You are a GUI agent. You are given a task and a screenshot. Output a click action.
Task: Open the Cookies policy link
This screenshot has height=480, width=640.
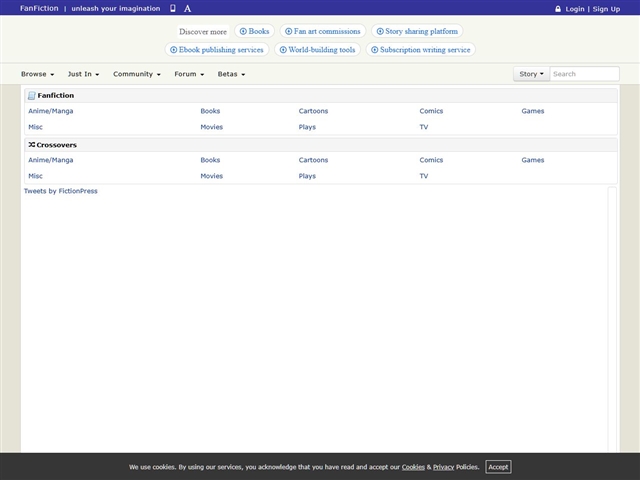click(413, 467)
